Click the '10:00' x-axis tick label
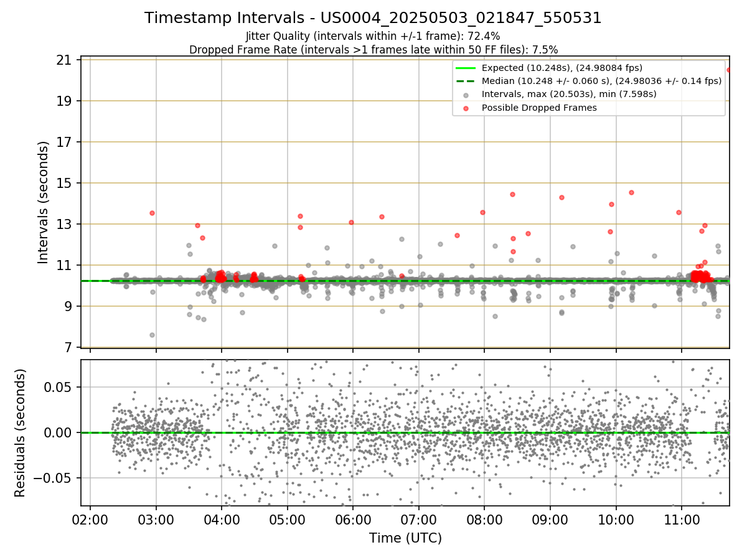Viewport: 747px width, 560px height. pos(616,520)
